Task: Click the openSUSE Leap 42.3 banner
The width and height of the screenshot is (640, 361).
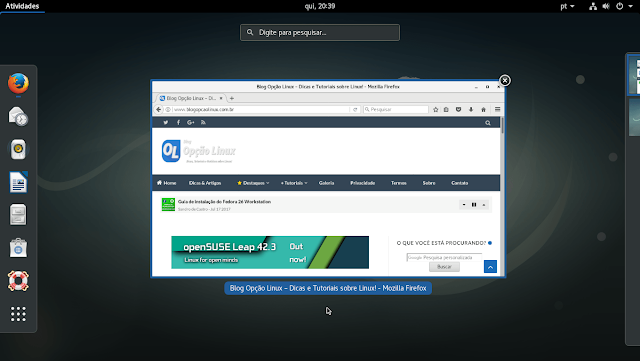Action: [x=270, y=252]
